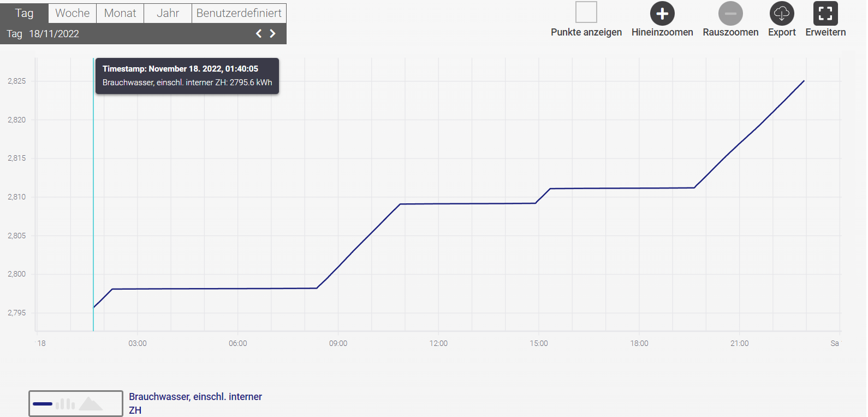Click the date 18/11/2022 field

click(54, 34)
